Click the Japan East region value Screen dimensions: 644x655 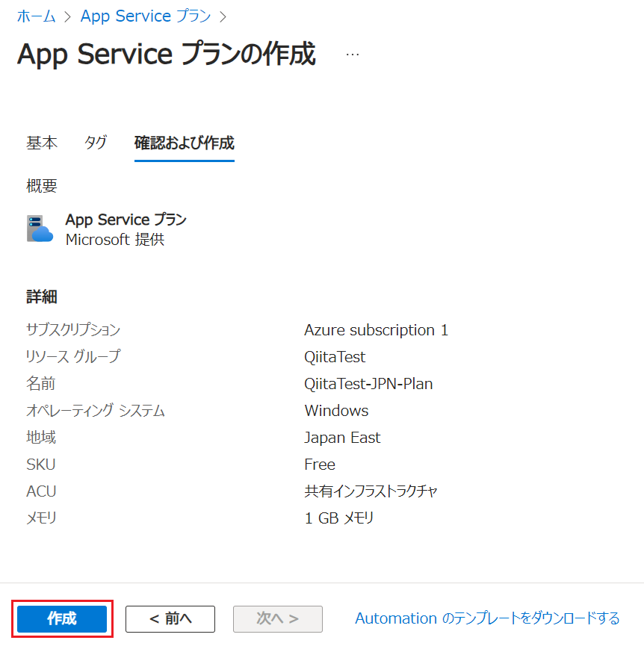[342, 438]
